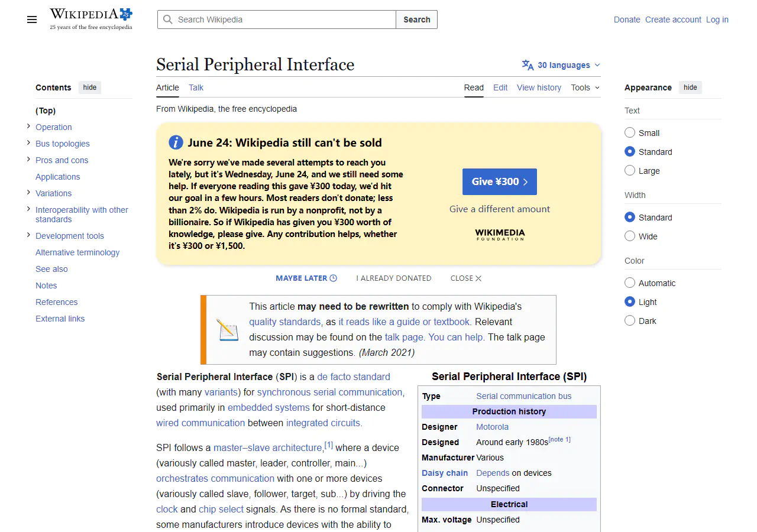Click the Create account link
The height and width of the screenshot is (532, 757).
click(x=673, y=20)
